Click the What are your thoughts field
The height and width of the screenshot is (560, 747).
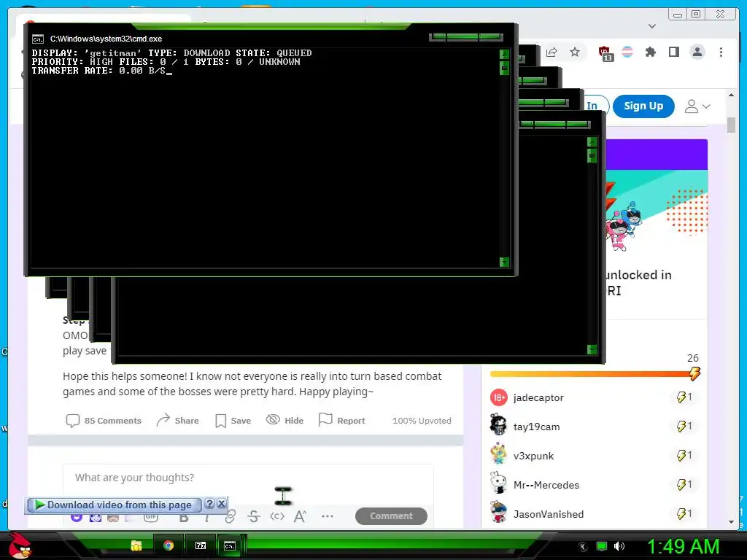[248, 478]
